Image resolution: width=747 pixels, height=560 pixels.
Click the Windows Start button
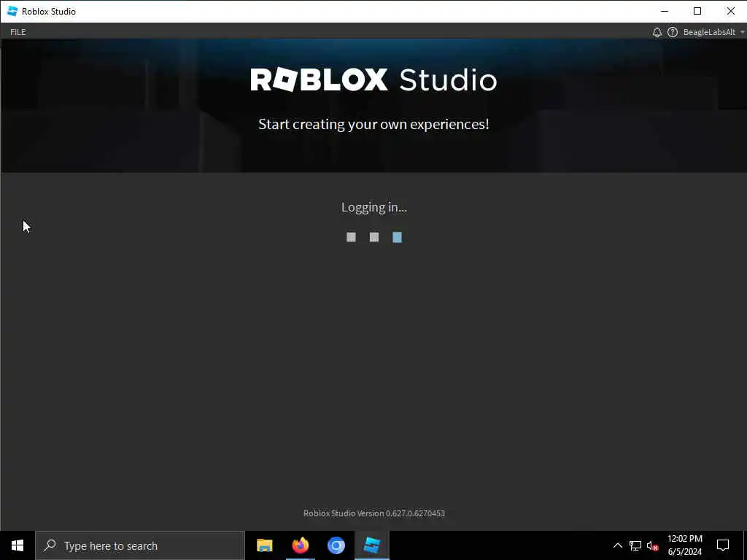tap(18, 545)
